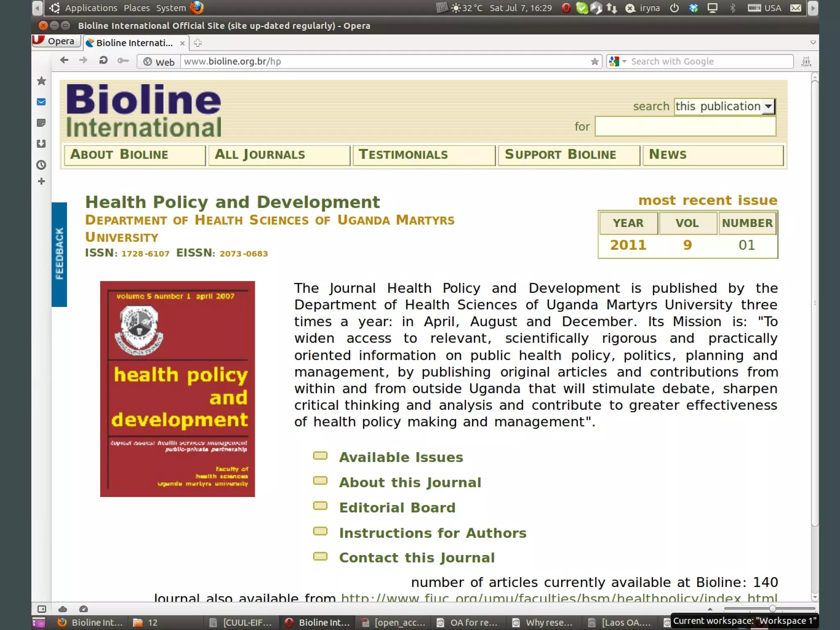Click the password wand key icon
Viewport: 840px width, 630px height.
123,61
